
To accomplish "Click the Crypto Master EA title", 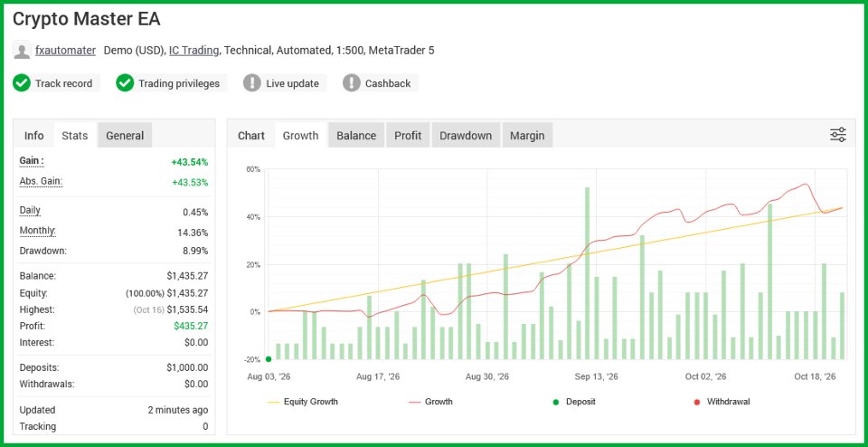I will click(x=87, y=19).
